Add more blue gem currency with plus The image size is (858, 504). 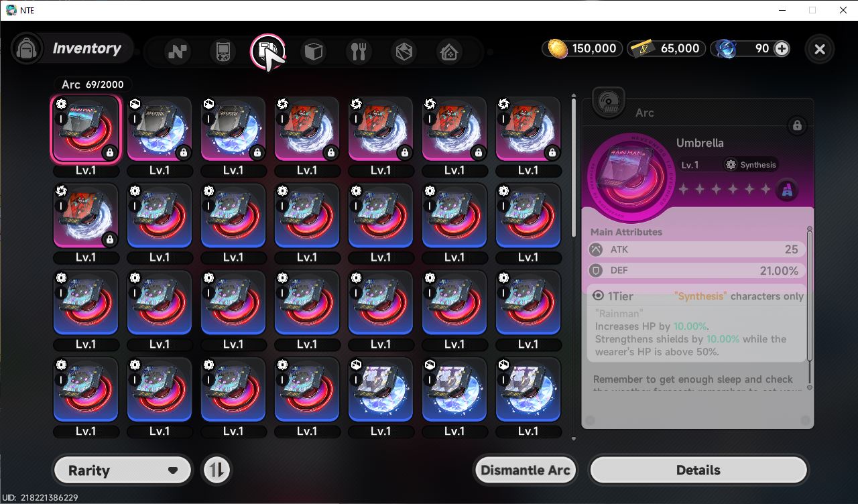click(782, 48)
